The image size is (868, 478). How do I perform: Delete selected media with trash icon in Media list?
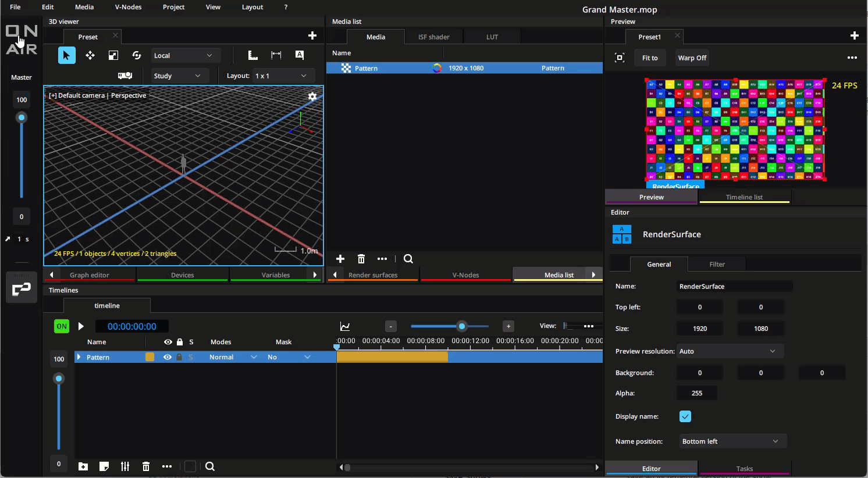coord(361,259)
